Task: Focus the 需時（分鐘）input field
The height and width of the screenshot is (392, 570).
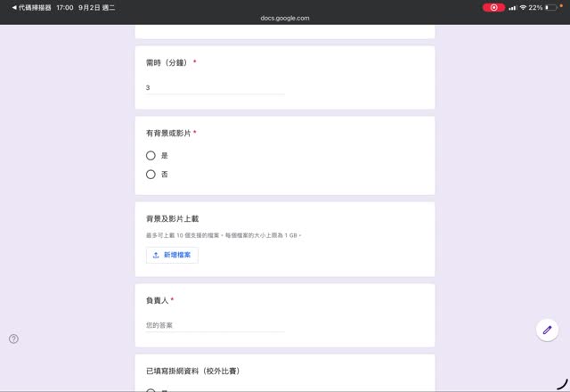Action: coord(215,88)
